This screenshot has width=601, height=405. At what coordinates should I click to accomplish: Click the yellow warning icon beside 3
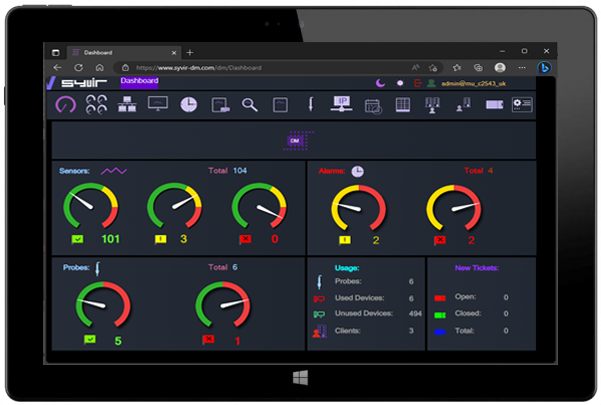click(x=161, y=239)
